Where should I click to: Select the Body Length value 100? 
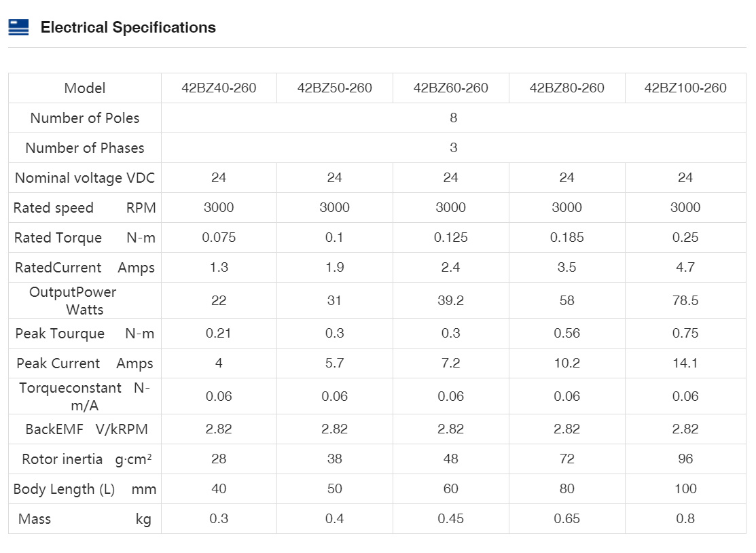[685, 489]
